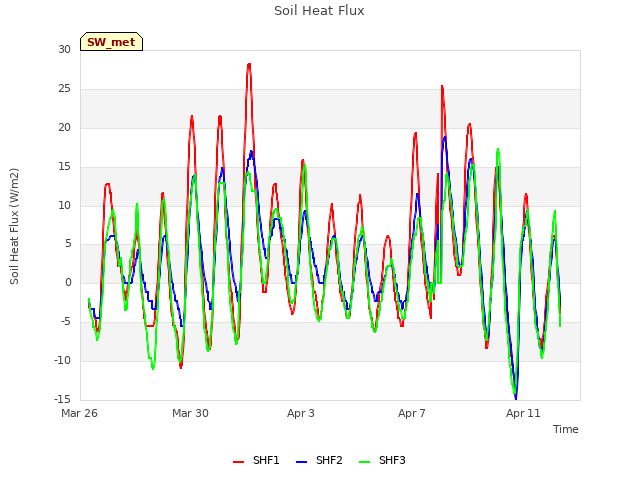The height and width of the screenshot is (480, 640).
Task: Click the Soil Heat Flux chart title
Action: 319,11
